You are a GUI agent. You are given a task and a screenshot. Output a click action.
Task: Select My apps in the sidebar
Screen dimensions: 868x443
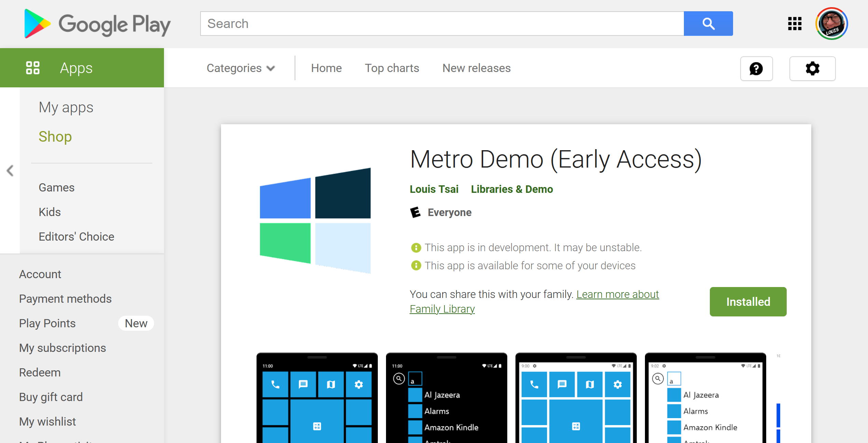click(x=66, y=107)
